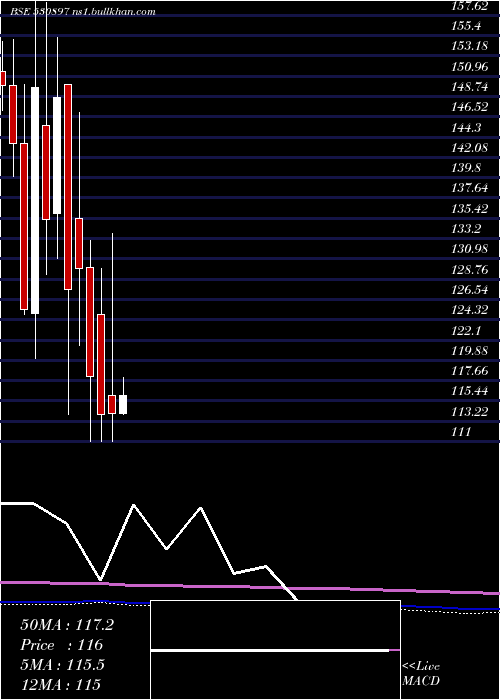Select the 144.3 price axis label
The image size is (500, 700).
(466, 128)
